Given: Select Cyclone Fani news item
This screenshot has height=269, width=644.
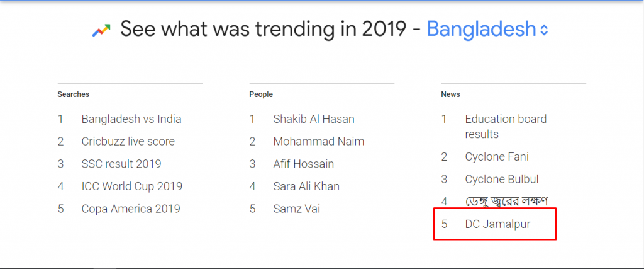Looking at the screenshot, I should tap(497, 157).
